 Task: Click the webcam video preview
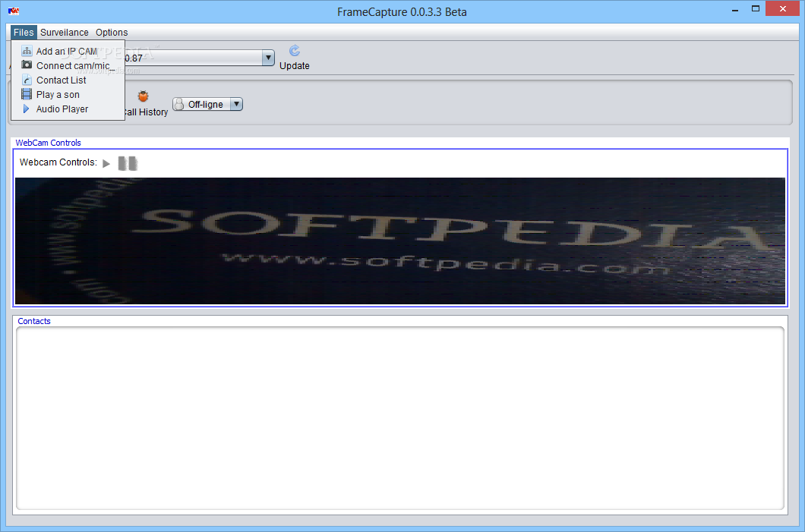click(400, 241)
